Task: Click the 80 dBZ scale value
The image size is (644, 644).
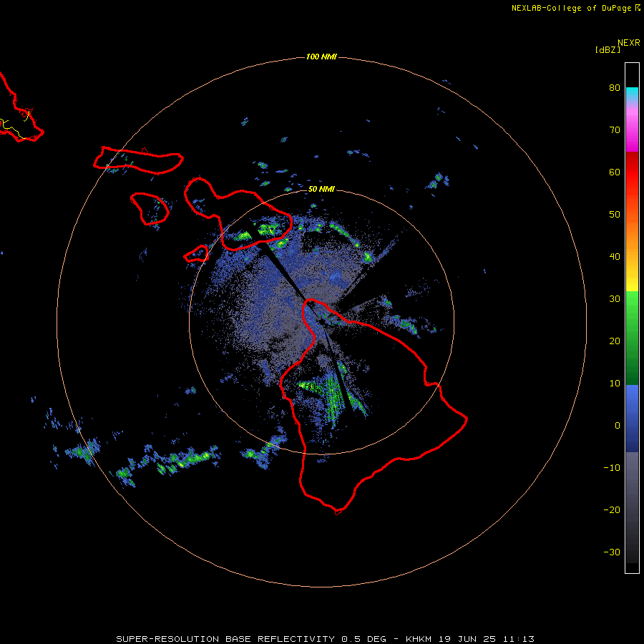Action: 615,88
